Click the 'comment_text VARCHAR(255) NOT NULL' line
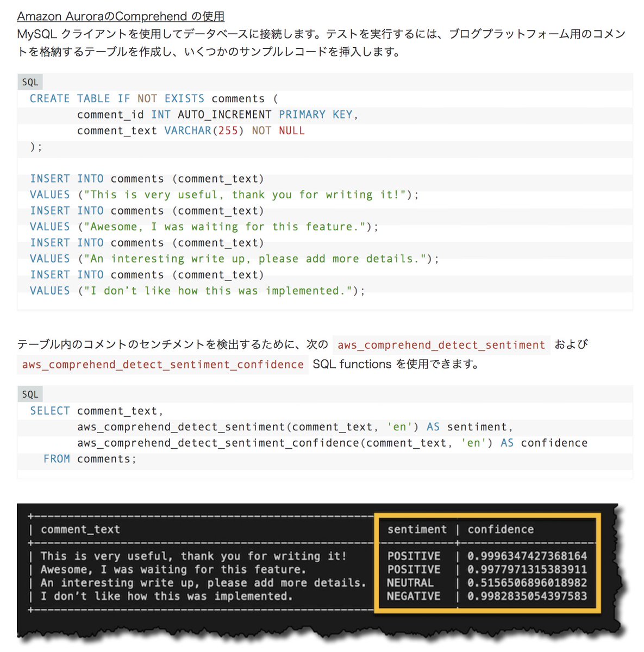This screenshot has width=644, height=652. pos(191,131)
